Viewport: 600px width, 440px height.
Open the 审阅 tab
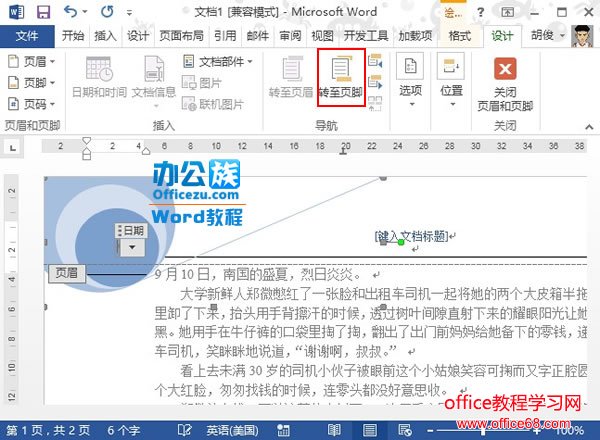click(290, 36)
